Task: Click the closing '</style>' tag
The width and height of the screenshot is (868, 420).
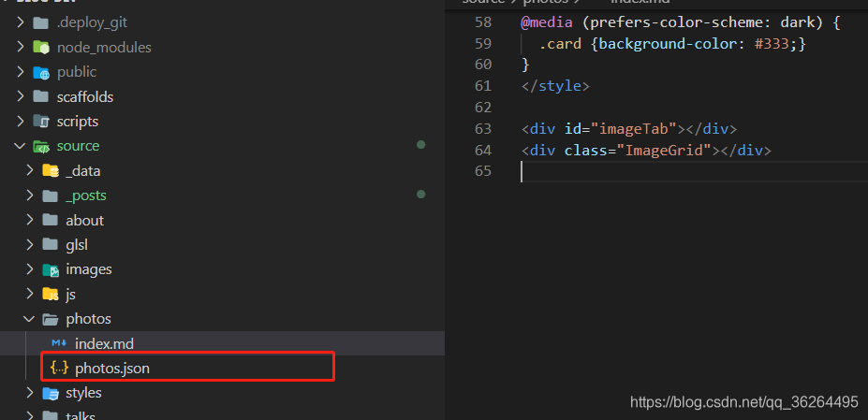Action: 555,86
